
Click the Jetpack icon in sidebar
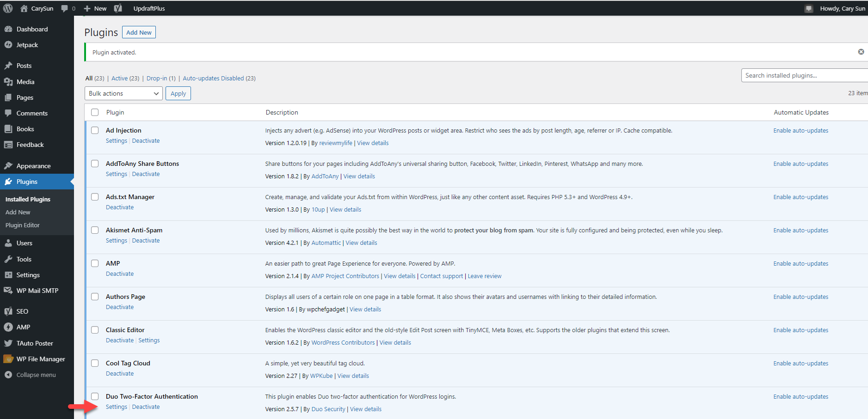pos(8,45)
